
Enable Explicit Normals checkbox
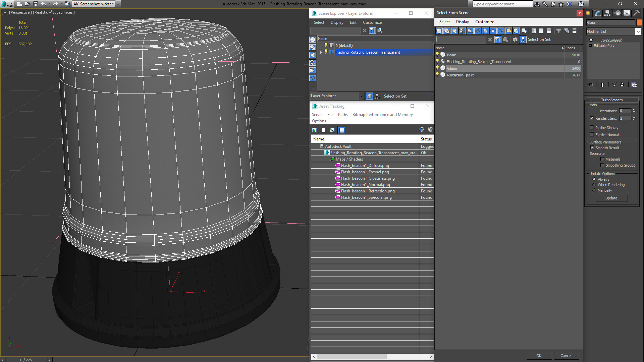(592, 135)
